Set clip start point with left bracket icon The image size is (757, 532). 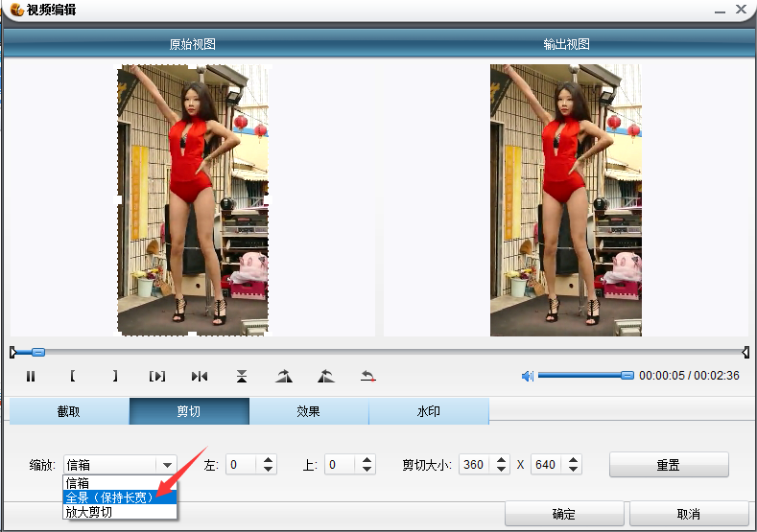[x=72, y=376]
